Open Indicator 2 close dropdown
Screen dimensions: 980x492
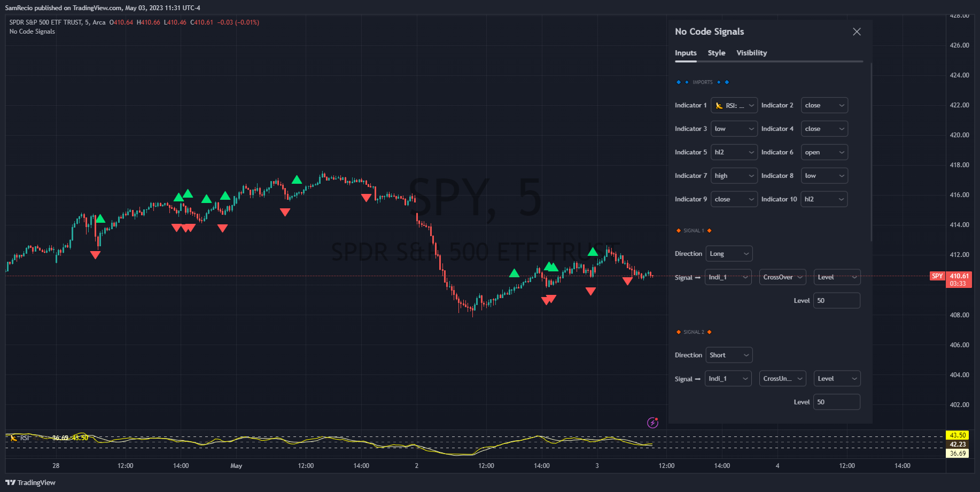click(824, 105)
